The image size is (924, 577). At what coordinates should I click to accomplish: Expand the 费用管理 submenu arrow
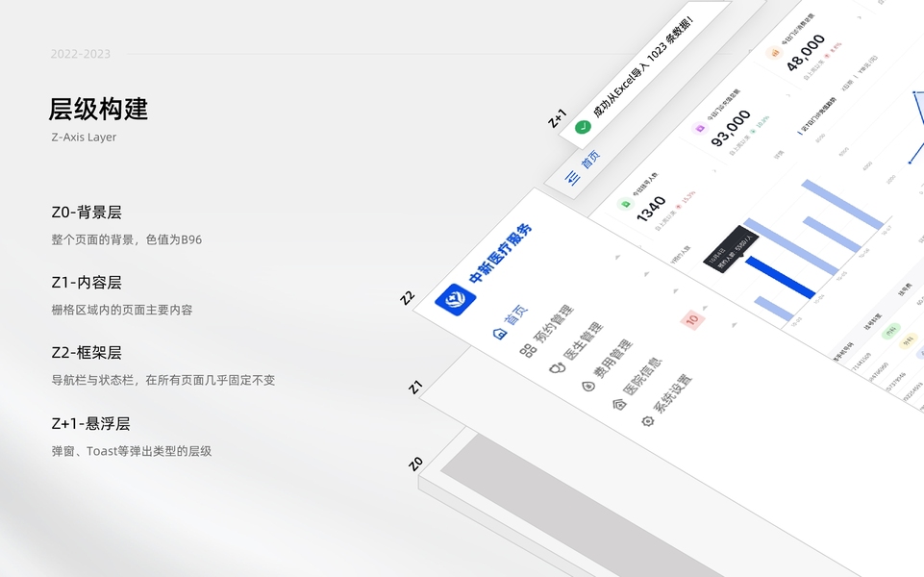click(676, 290)
